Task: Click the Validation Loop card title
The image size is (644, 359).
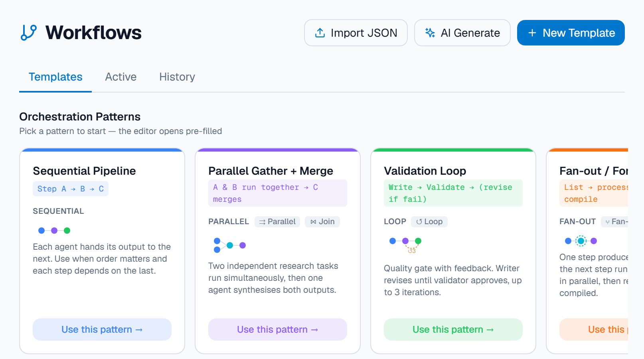Action: [425, 171]
